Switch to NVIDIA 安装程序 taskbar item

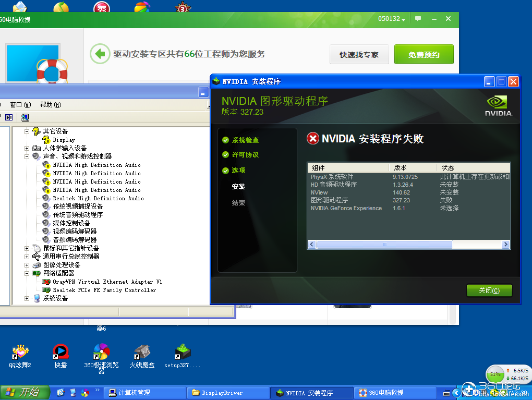click(x=312, y=393)
